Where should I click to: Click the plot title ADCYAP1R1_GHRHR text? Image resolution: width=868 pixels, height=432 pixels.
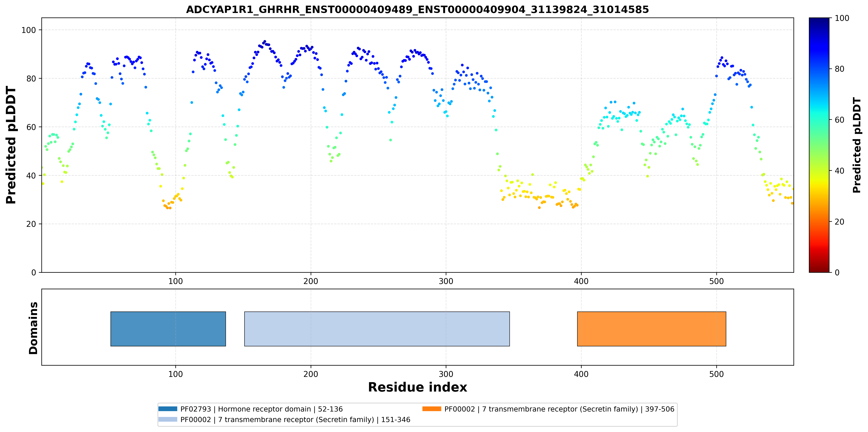[x=418, y=9]
